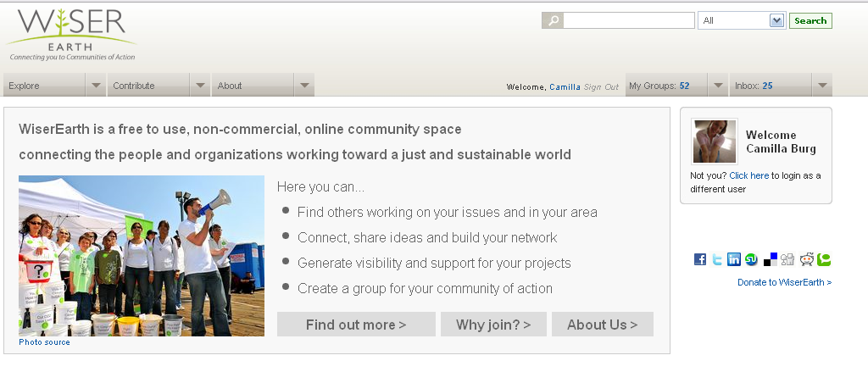Click the megaphone rally photo
Viewport: 868px width, 372px height.
pos(142,256)
